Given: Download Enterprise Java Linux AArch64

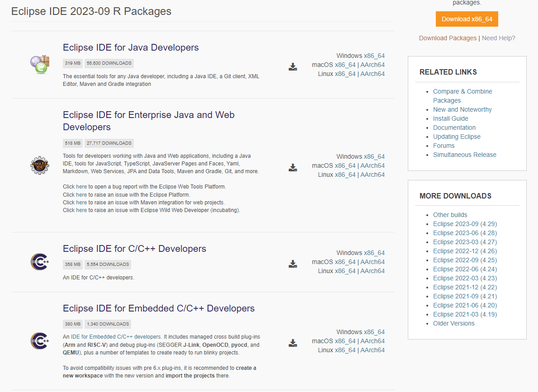Looking at the screenshot, I should (372, 175).
